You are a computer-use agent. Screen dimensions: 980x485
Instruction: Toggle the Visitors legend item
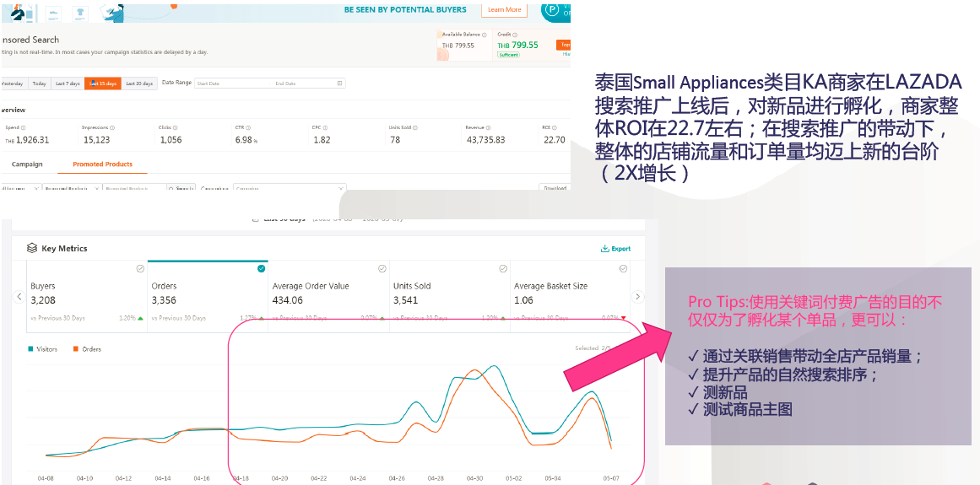click(x=42, y=349)
